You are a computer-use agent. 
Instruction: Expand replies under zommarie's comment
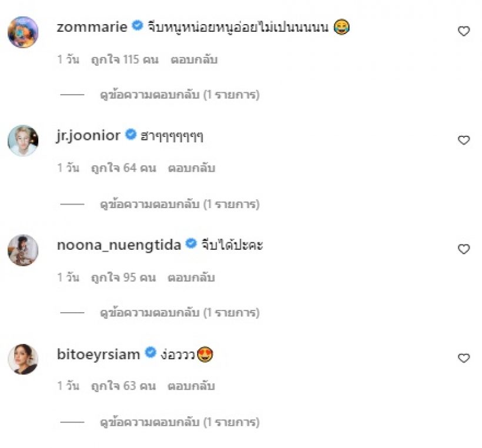[180, 94]
